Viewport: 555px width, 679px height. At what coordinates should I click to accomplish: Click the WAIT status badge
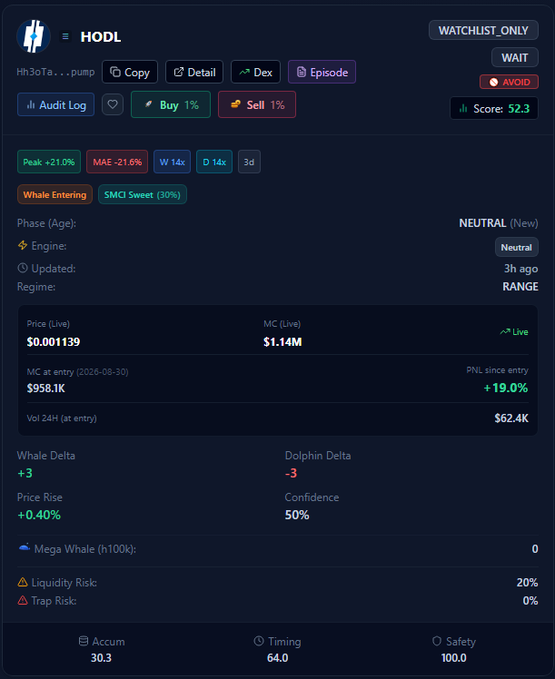point(515,57)
